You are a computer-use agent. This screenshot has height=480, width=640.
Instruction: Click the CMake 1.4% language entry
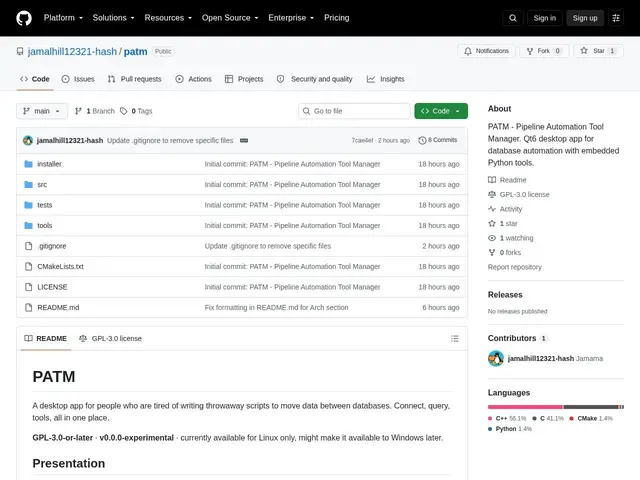[591, 418]
